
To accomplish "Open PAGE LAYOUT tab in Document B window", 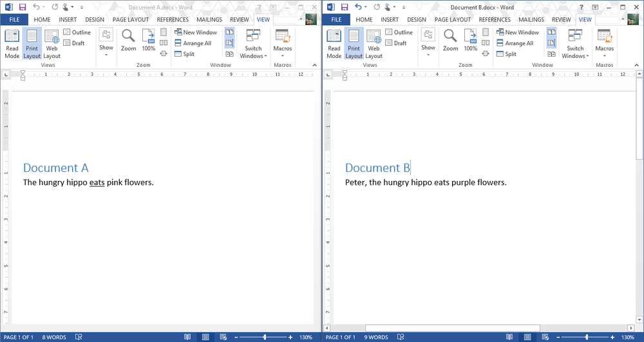I will 453,19.
